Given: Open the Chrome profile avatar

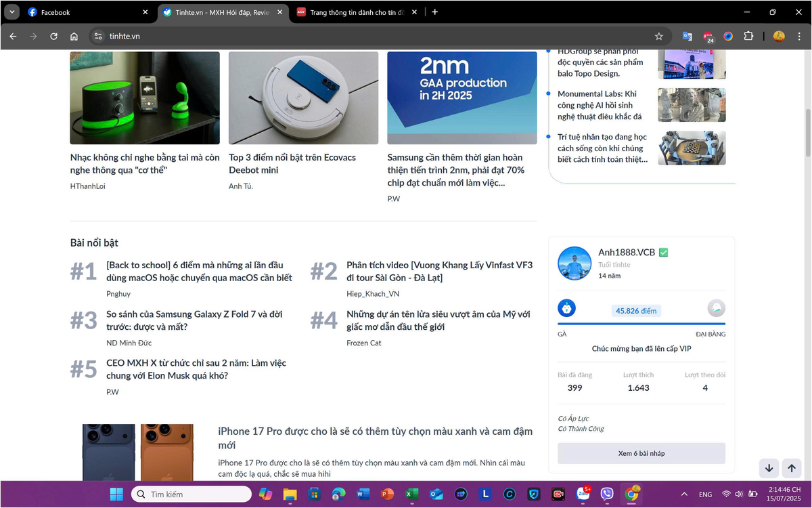Looking at the screenshot, I should click(779, 37).
